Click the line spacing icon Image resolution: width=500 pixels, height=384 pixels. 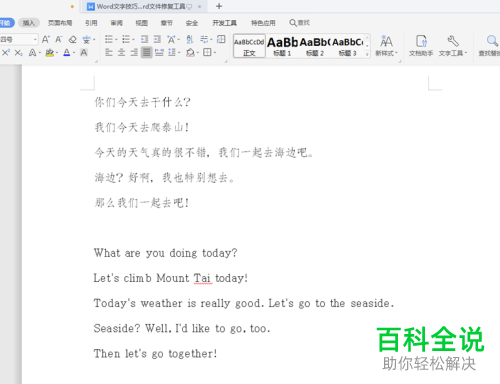[172, 53]
